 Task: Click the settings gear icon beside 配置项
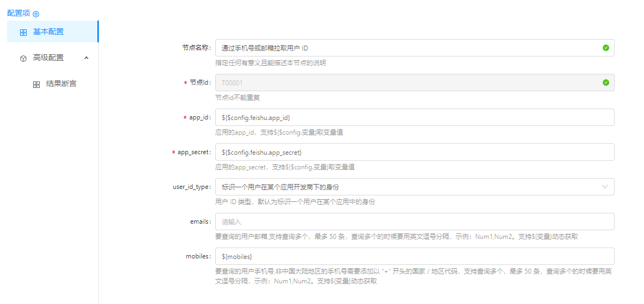36,14
